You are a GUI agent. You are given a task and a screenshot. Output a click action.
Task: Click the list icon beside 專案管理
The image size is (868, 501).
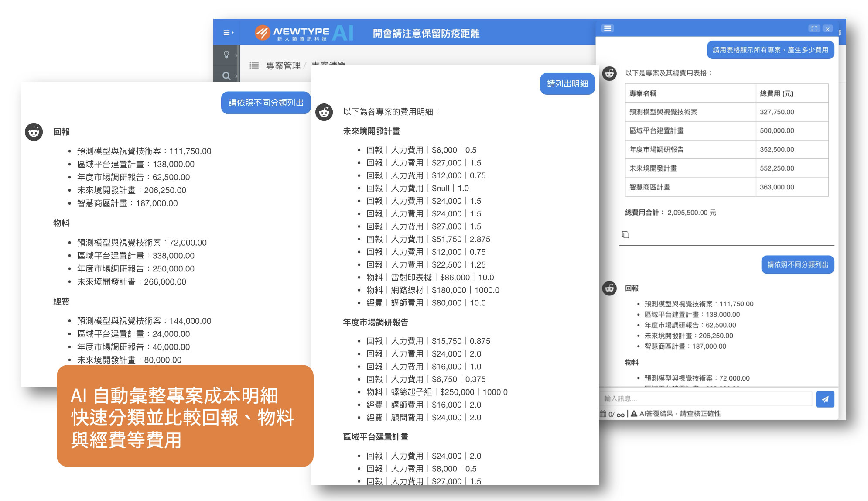pos(254,65)
